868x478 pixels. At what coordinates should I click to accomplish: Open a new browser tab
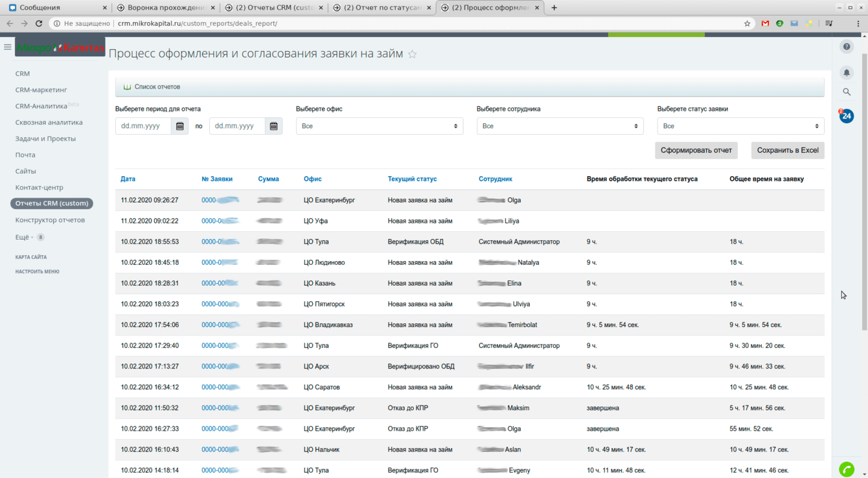pos(554,8)
